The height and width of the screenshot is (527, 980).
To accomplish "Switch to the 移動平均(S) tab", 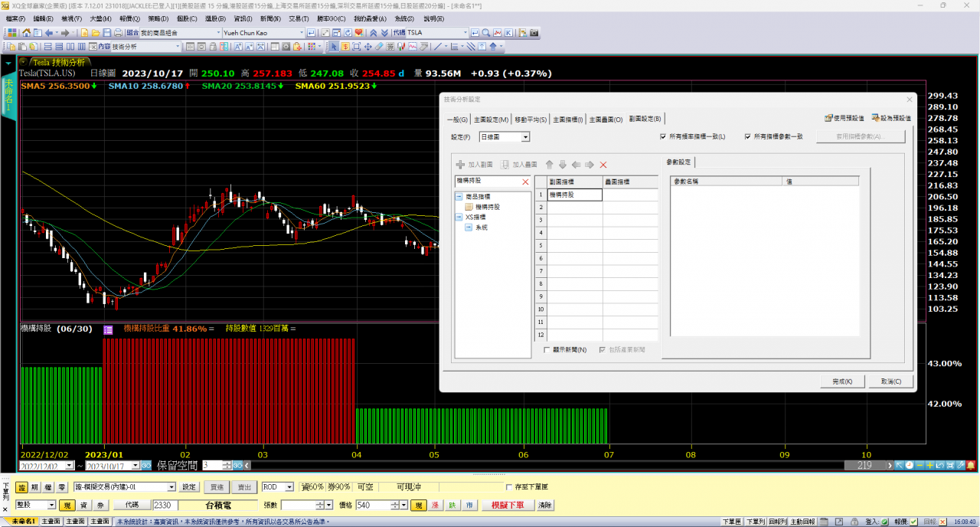I will point(531,119).
